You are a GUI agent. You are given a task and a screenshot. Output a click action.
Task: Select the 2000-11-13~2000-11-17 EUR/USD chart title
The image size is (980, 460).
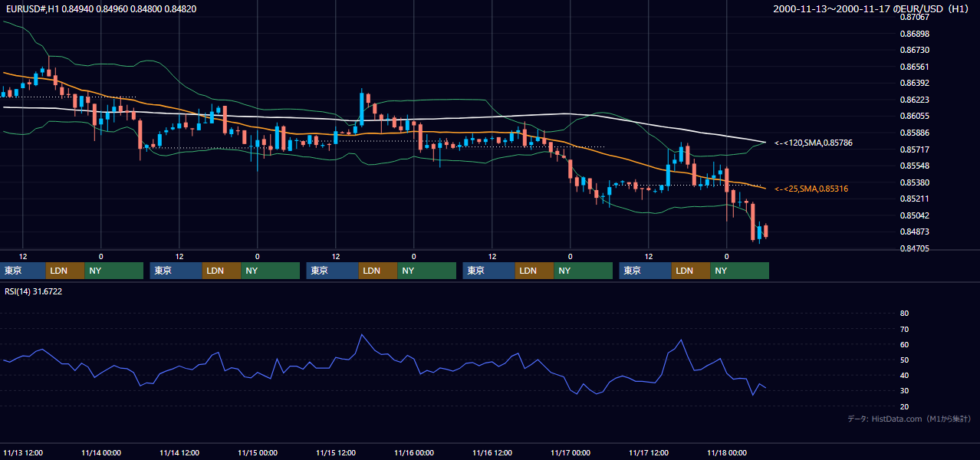tap(872, 9)
